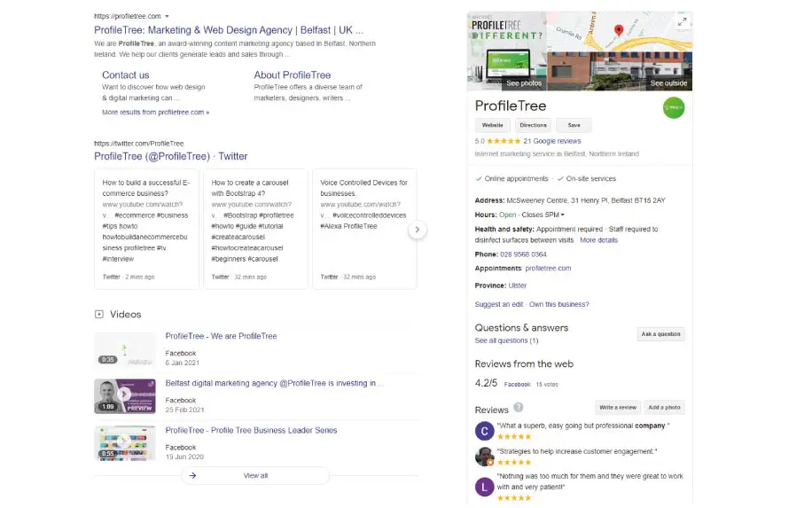Click the Videos section play icon
Image resolution: width=812 pixels, height=508 pixels.
99,315
